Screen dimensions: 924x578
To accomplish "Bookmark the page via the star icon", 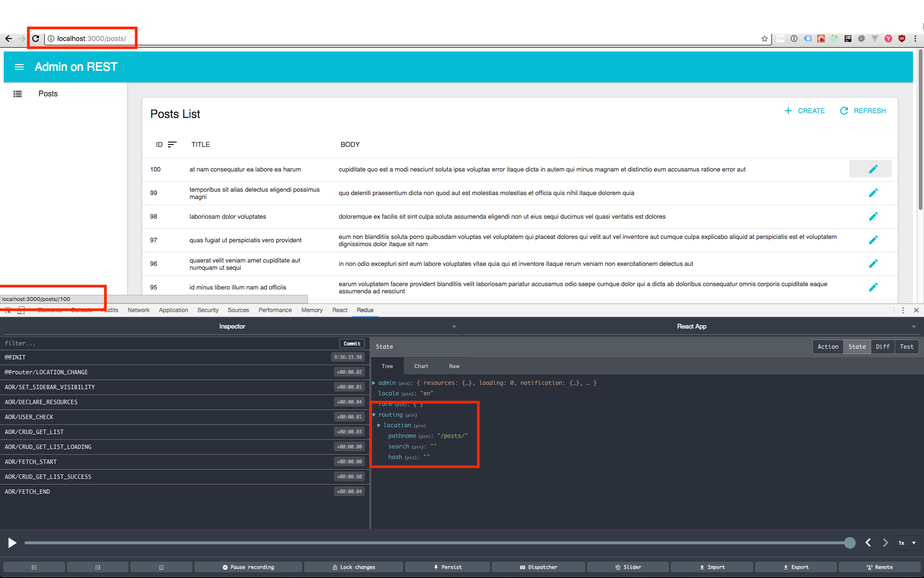I will tap(764, 39).
